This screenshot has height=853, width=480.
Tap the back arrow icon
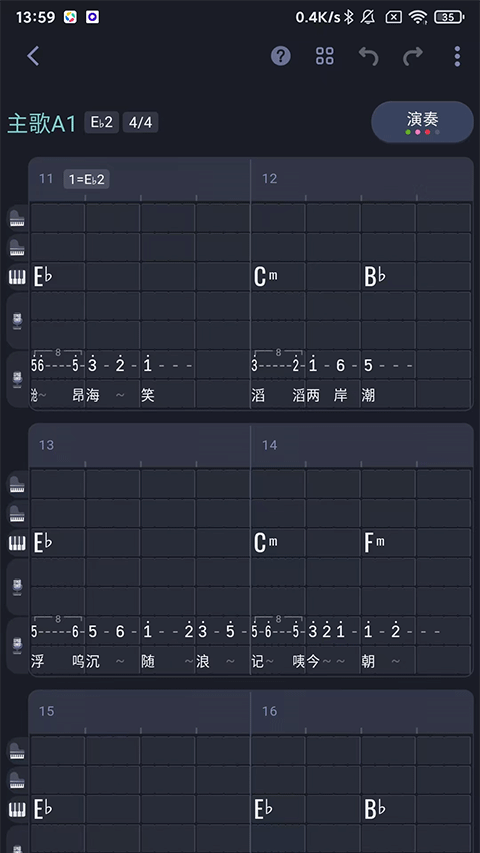click(x=33, y=55)
